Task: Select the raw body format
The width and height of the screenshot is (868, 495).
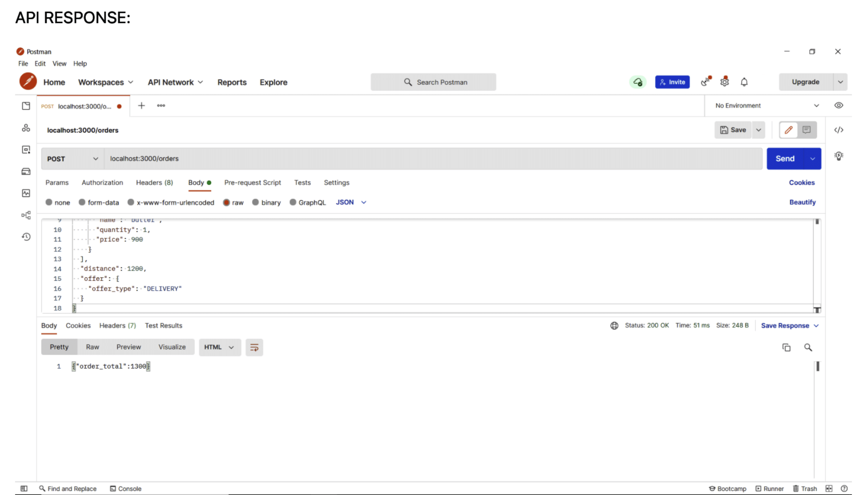Action: pos(233,202)
